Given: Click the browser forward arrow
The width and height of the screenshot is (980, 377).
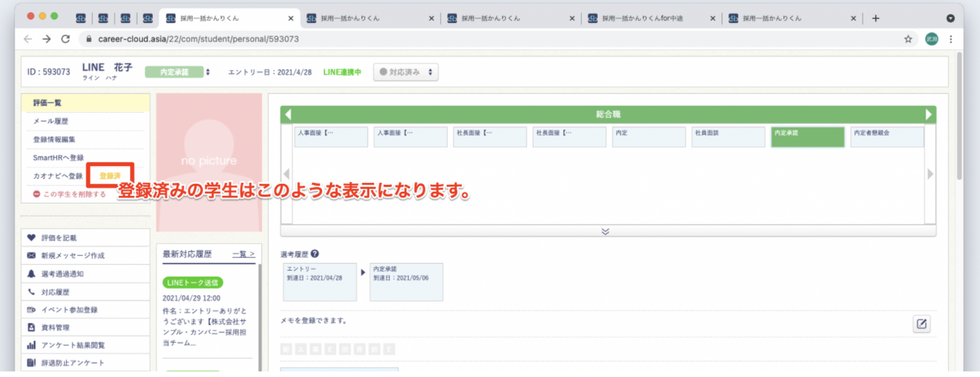Looking at the screenshot, I should click(47, 39).
